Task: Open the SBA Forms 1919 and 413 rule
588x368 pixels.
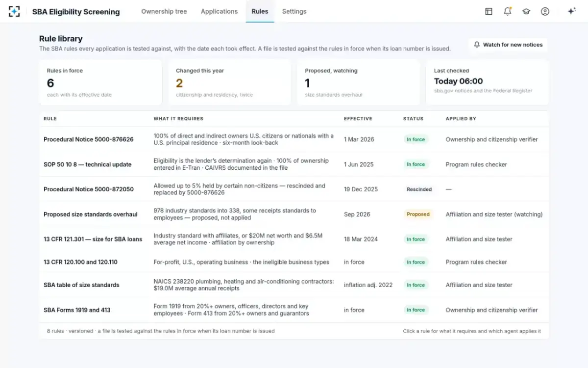Action: [294, 310]
